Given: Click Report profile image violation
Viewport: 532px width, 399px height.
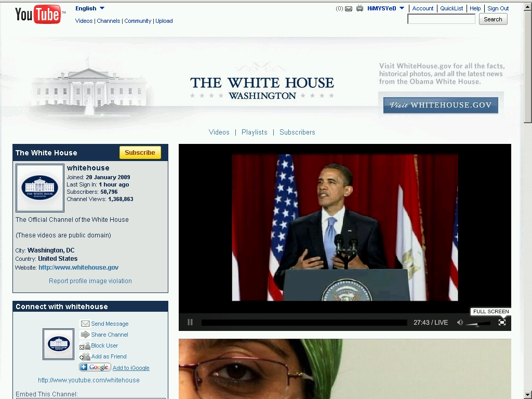Looking at the screenshot, I should tap(90, 281).
